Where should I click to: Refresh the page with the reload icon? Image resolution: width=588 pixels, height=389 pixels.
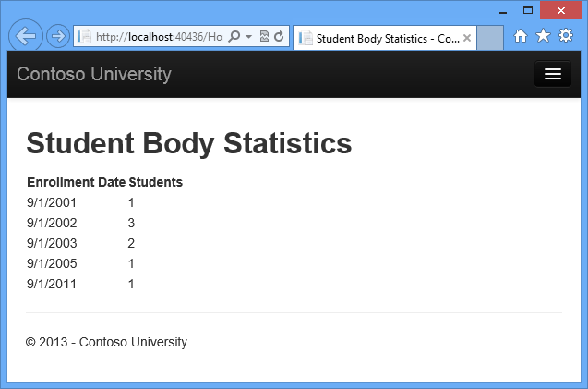coord(279,37)
